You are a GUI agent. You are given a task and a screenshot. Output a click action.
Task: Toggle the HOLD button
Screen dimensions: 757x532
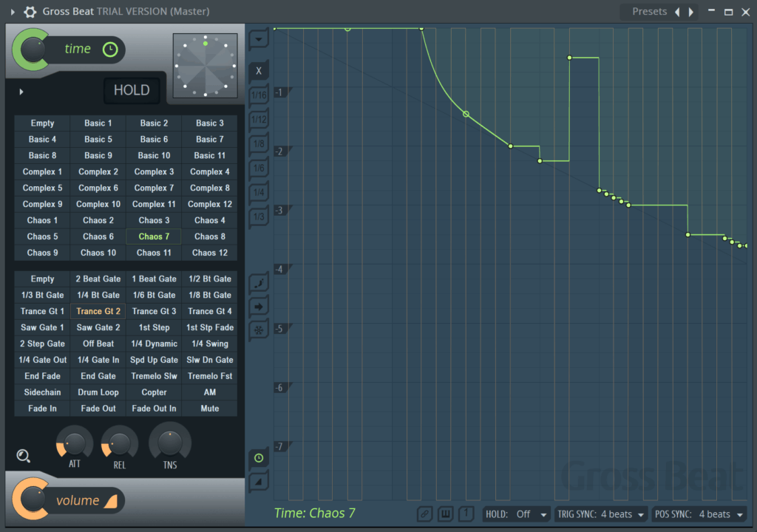pyautogui.click(x=132, y=90)
